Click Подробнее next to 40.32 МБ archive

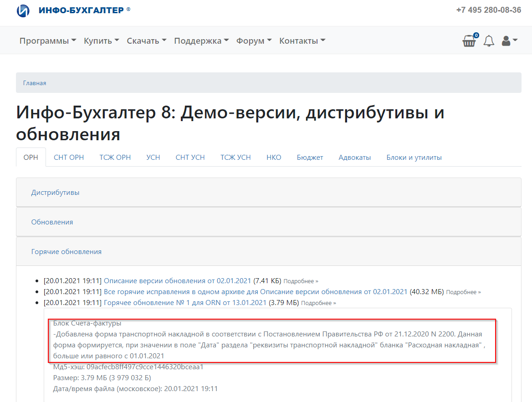coord(464,292)
